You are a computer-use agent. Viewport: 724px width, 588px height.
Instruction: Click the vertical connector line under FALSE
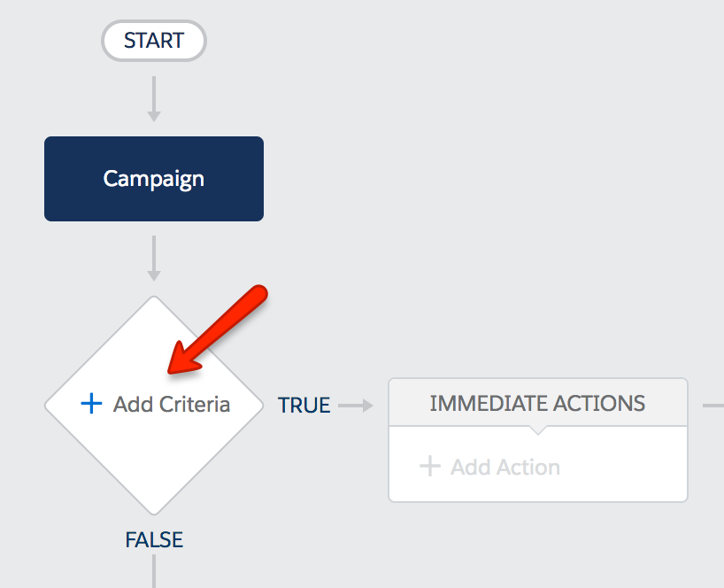coord(154,571)
